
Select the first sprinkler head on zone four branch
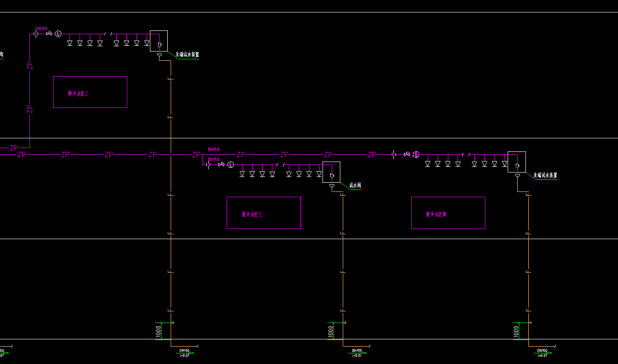tap(428, 163)
